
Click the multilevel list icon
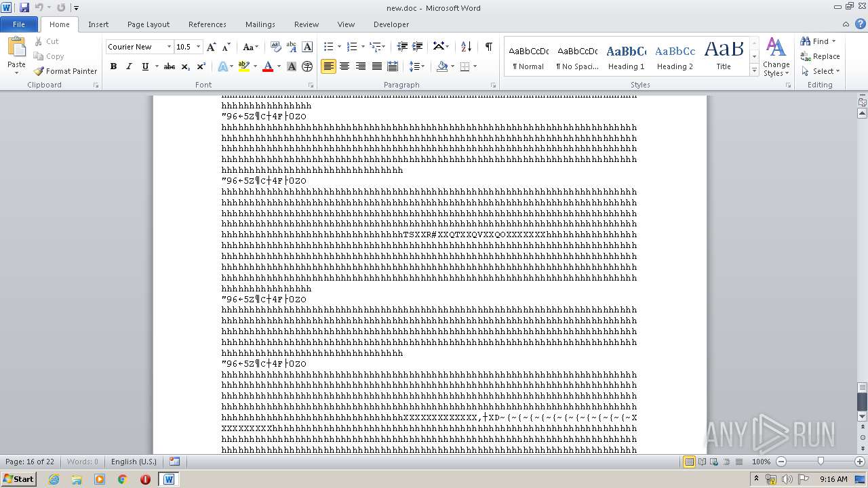pos(375,47)
